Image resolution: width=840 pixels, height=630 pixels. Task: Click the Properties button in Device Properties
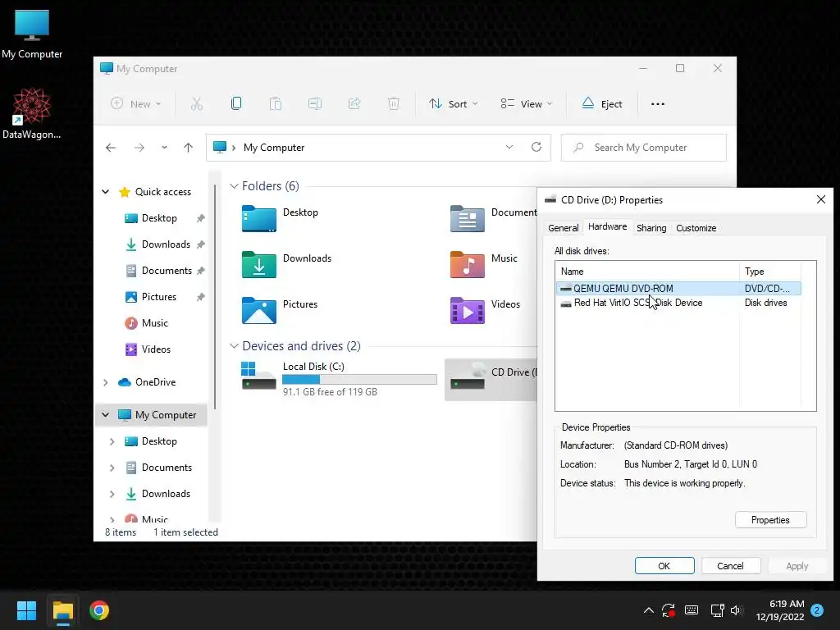pos(770,519)
